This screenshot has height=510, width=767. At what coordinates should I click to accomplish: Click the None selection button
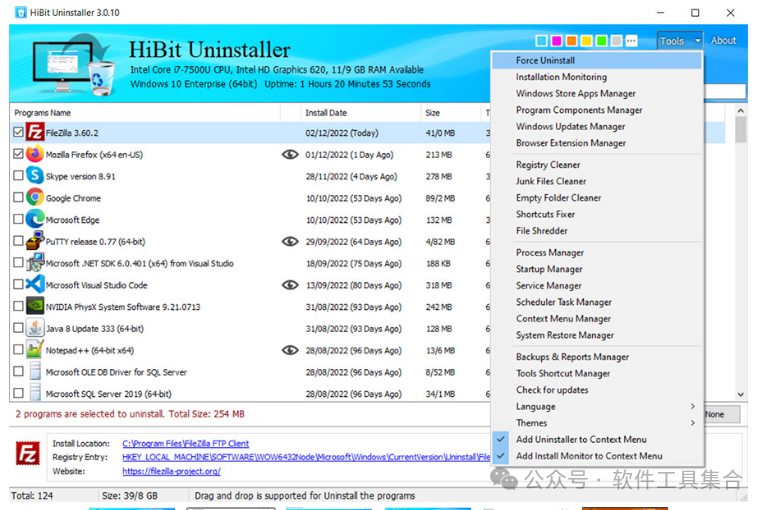pos(721,414)
